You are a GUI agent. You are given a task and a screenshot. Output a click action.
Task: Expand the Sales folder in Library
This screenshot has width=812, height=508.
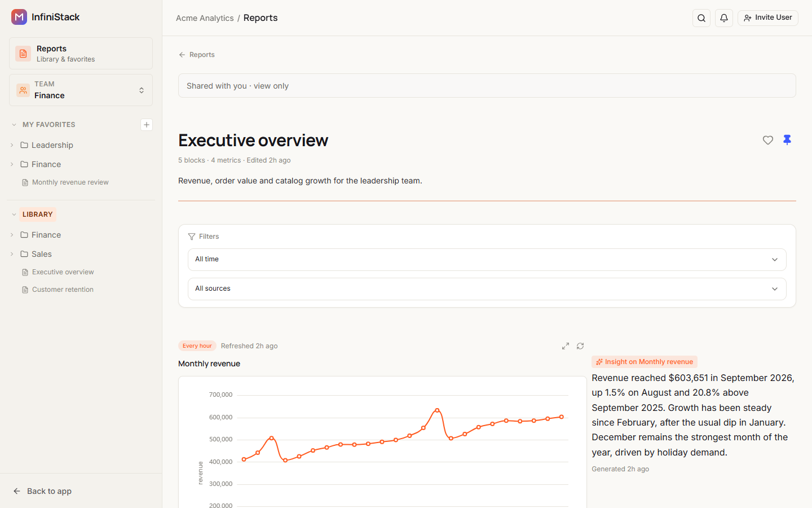[x=12, y=254]
